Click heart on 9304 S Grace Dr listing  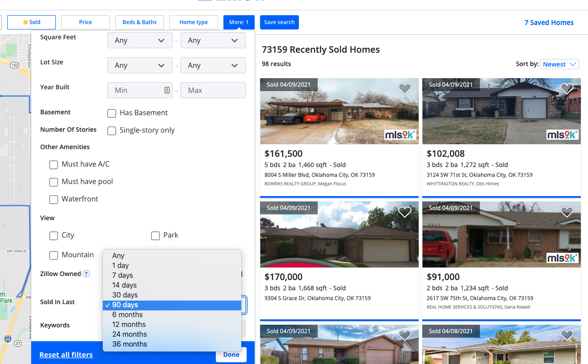coord(404,212)
